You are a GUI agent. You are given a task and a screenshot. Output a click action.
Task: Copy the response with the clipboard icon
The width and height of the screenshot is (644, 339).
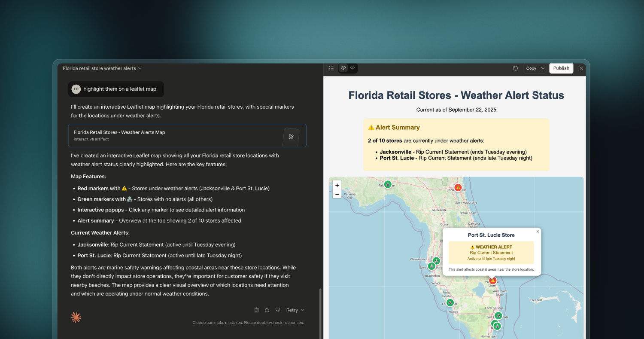click(x=256, y=310)
